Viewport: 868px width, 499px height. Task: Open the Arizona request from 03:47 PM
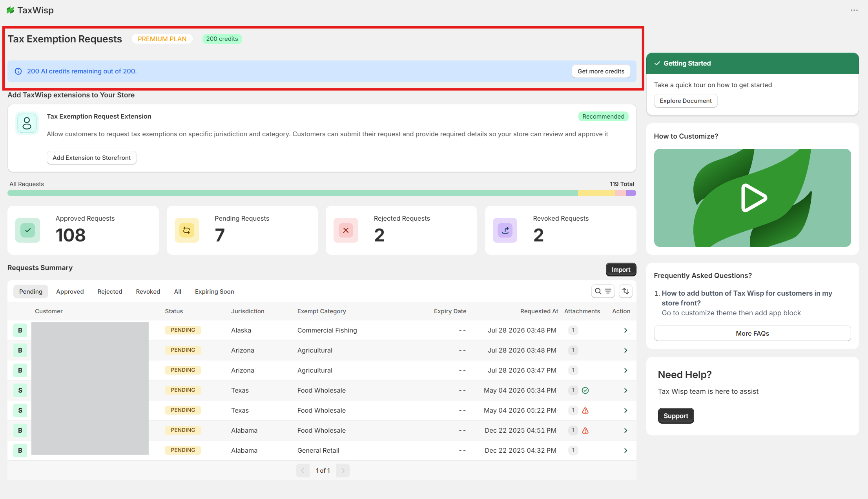tap(625, 371)
